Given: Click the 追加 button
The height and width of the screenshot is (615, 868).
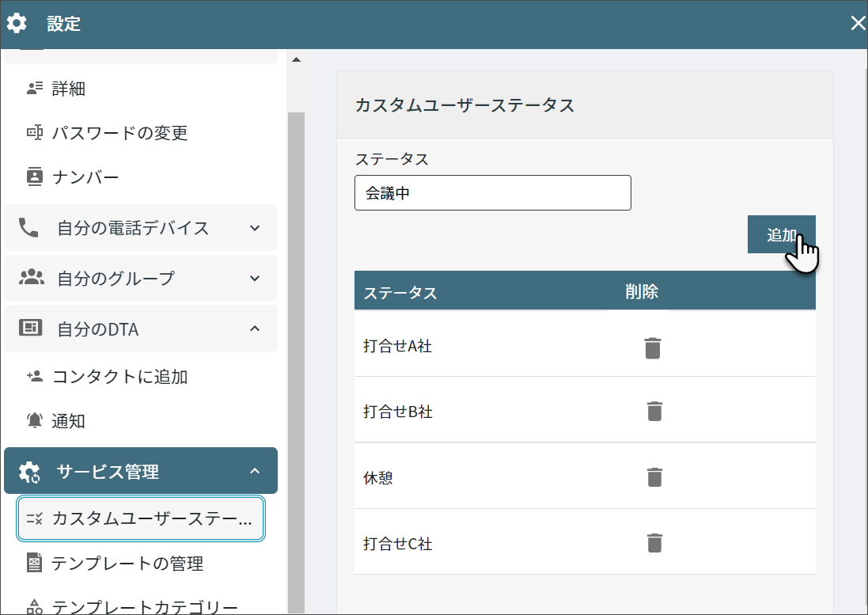Looking at the screenshot, I should [781, 235].
